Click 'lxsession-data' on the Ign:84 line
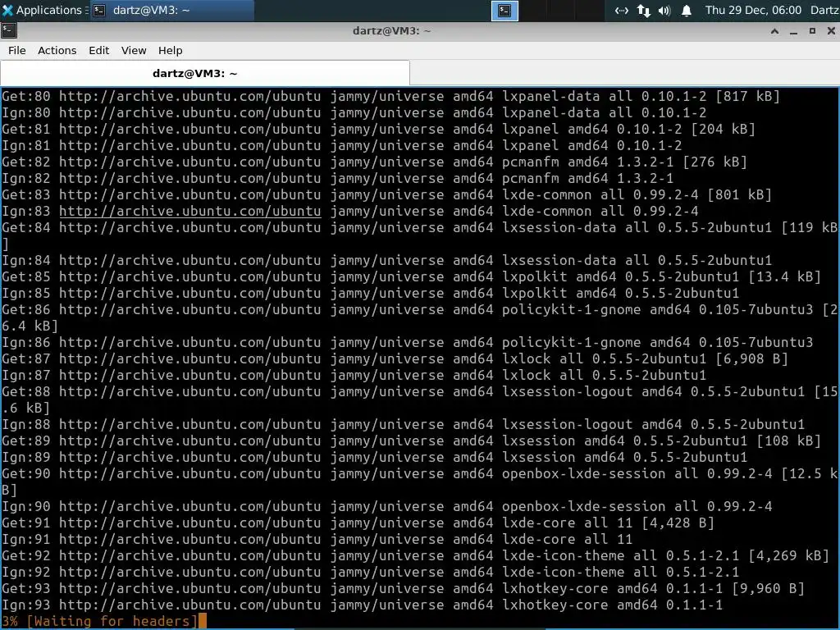The height and width of the screenshot is (630, 840). pyautogui.click(x=559, y=260)
